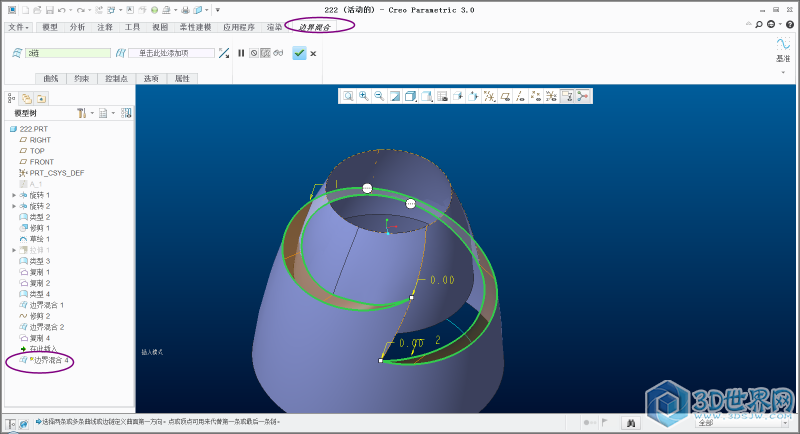This screenshot has height=434, width=800.
Task: Switch to the 柔性建模 ribbon tab
Action: tap(195, 27)
